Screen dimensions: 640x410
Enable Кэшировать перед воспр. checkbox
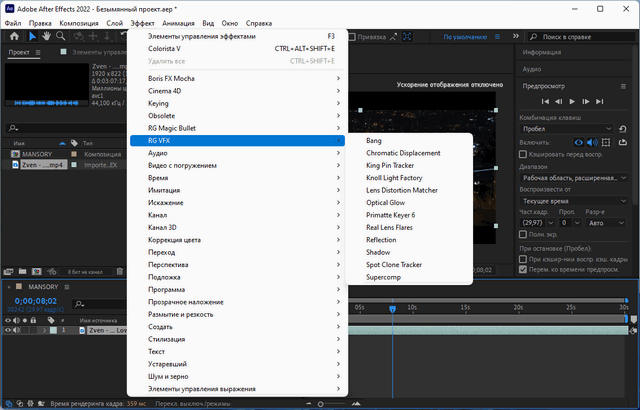click(x=523, y=155)
